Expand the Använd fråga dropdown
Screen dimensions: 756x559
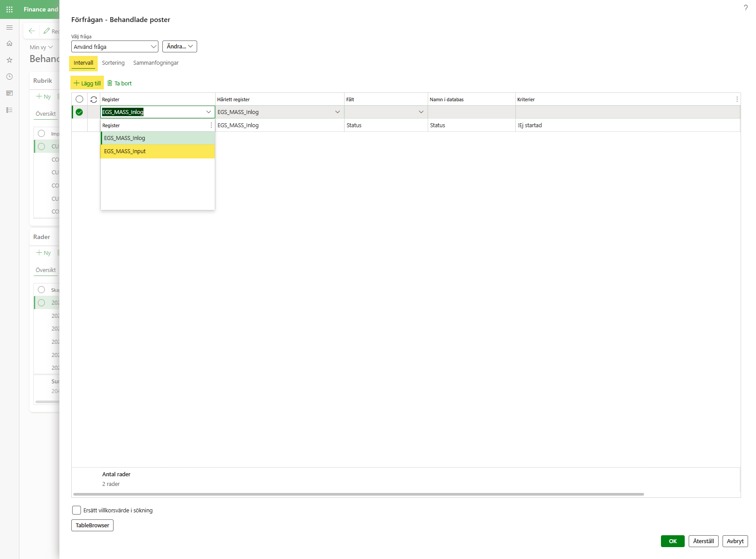click(x=154, y=47)
